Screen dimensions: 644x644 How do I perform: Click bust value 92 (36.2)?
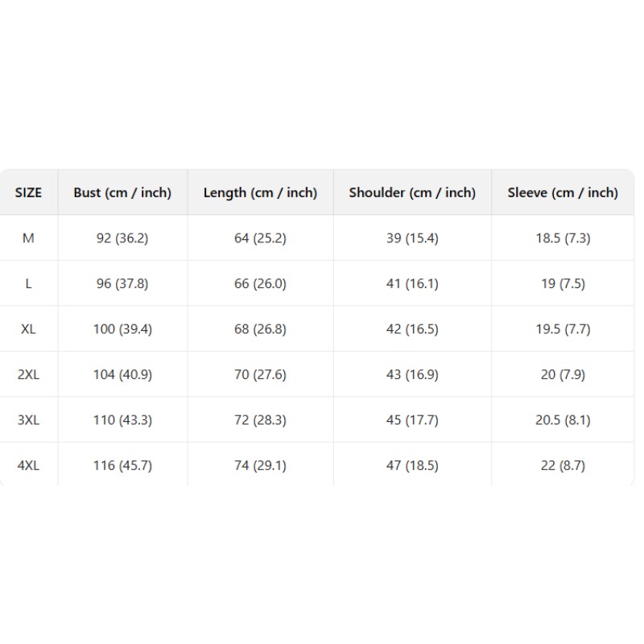pyautogui.click(x=122, y=238)
